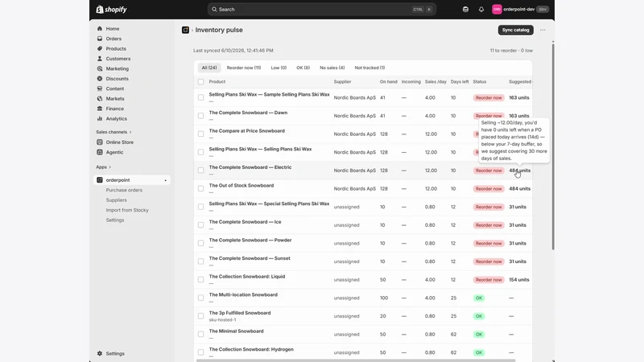
Task: Click the orderpoint app icon in the breadcrumb
Action: point(185,30)
